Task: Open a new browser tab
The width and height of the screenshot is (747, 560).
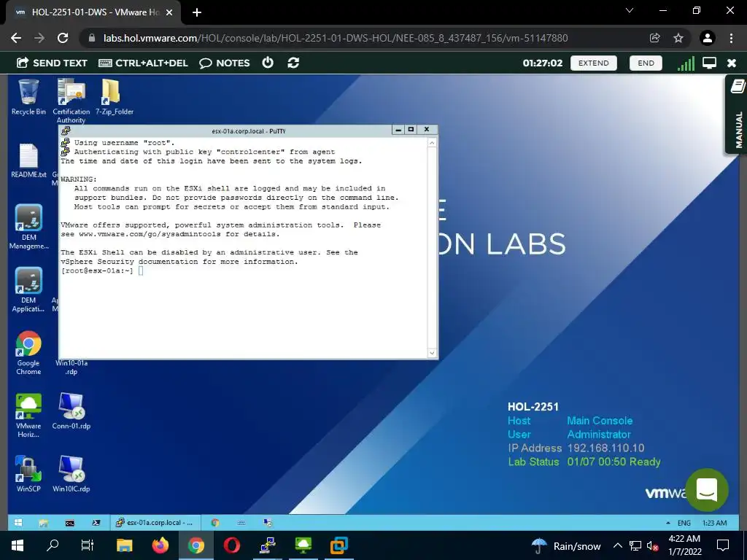Action: tap(197, 12)
